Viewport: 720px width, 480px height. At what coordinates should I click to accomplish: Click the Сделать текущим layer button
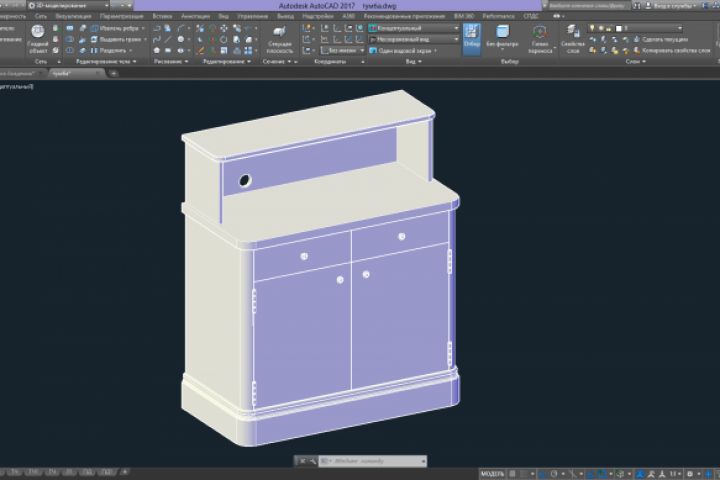pos(661,40)
